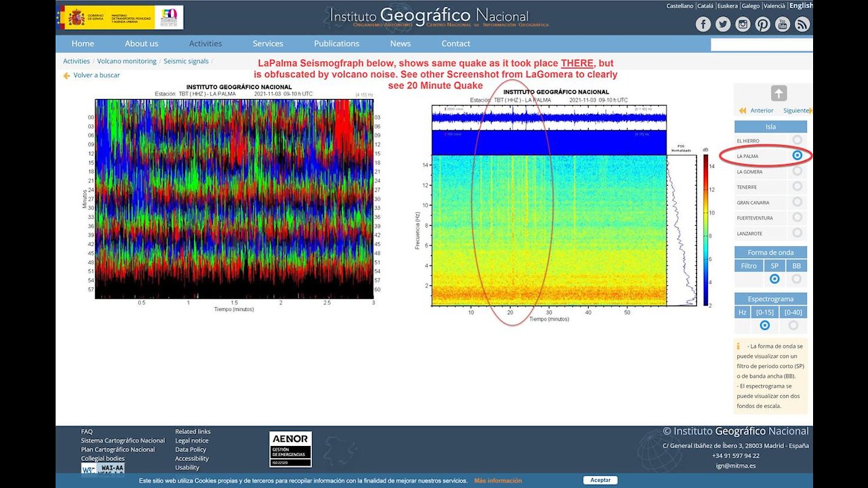Click the dB color scale bar
Screen dimensions: 868x488
click(x=705, y=230)
